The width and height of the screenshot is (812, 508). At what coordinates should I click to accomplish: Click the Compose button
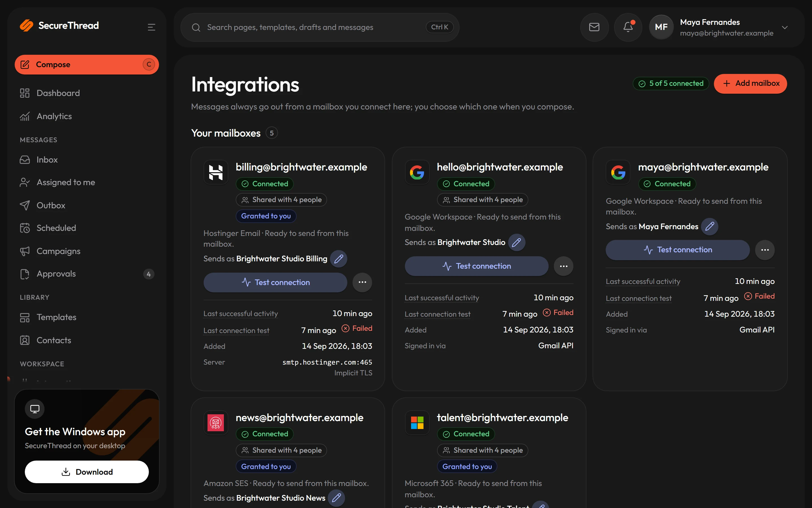tap(87, 65)
